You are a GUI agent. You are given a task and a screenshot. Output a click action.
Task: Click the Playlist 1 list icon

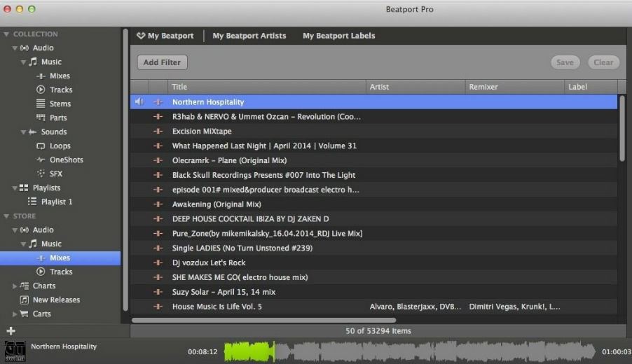tap(32, 202)
